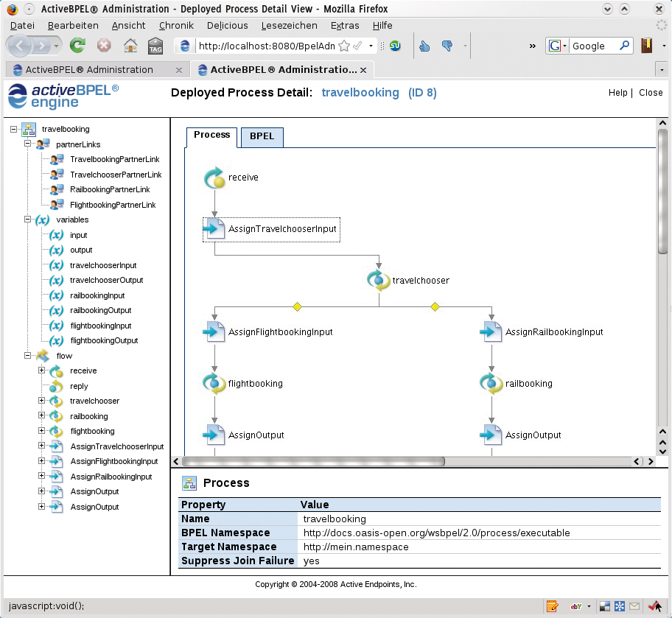
Task: Click the yellow link diamond above AssignRailbookingInput
Action: (x=435, y=306)
